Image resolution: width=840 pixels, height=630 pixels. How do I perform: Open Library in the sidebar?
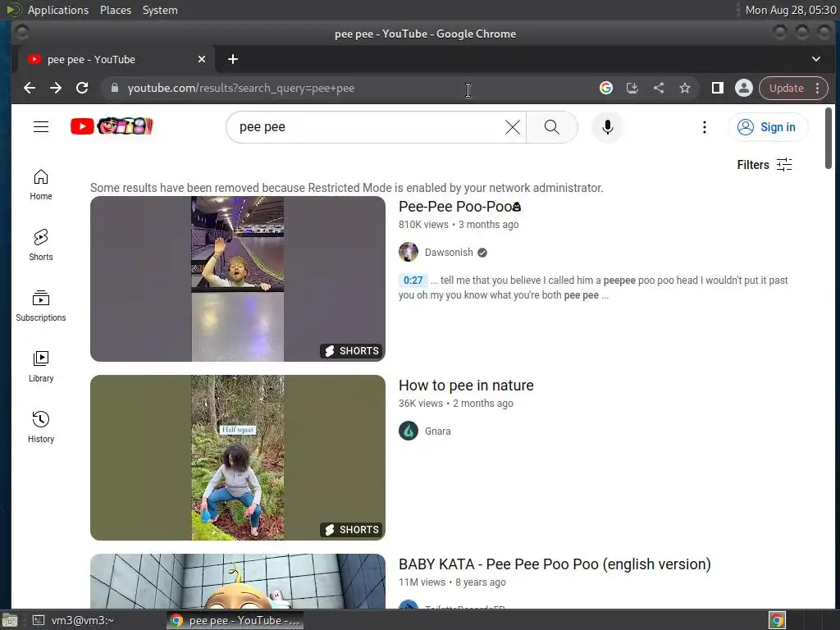(x=41, y=367)
